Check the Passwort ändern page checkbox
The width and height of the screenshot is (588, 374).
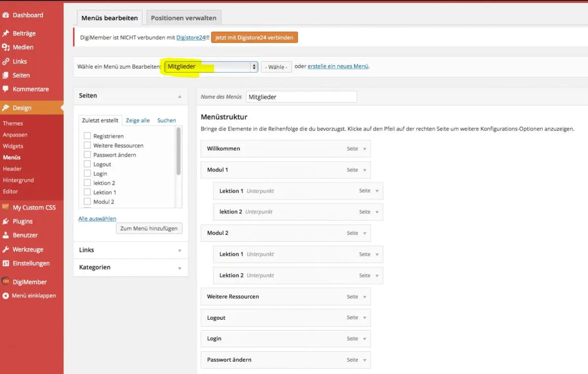tap(87, 155)
